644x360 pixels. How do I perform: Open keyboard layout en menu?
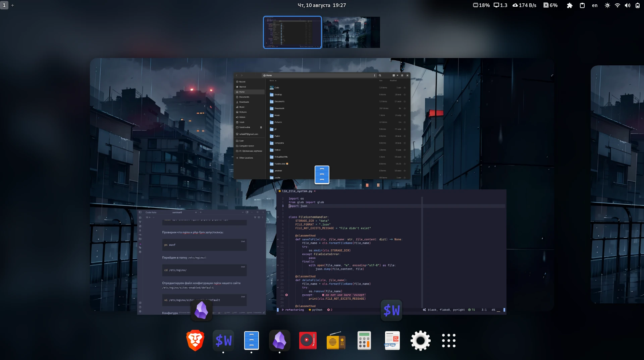click(x=595, y=5)
